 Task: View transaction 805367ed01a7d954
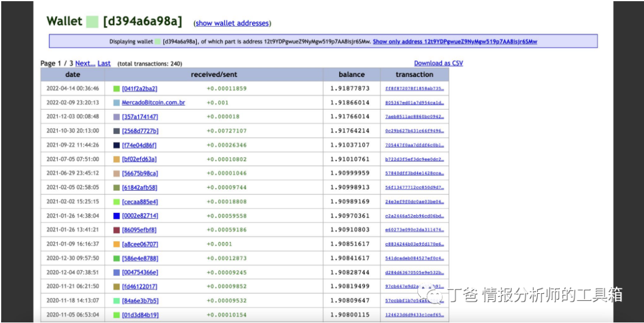click(x=414, y=103)
